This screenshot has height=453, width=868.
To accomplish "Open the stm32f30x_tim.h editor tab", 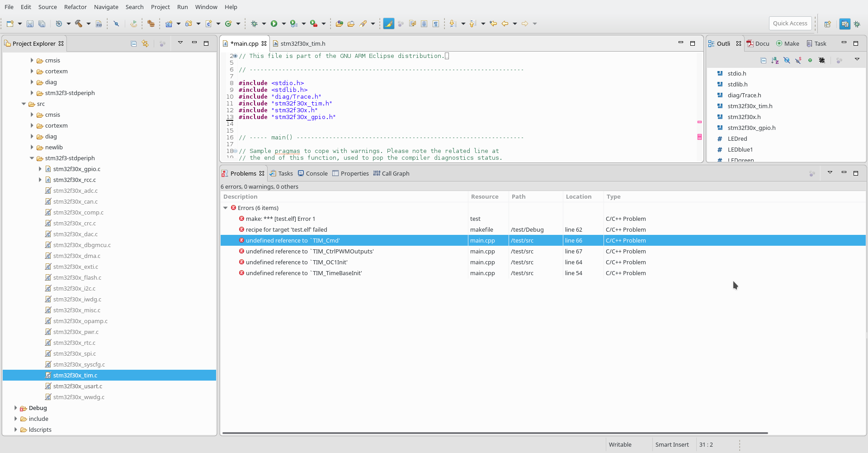I will (302, 43).
